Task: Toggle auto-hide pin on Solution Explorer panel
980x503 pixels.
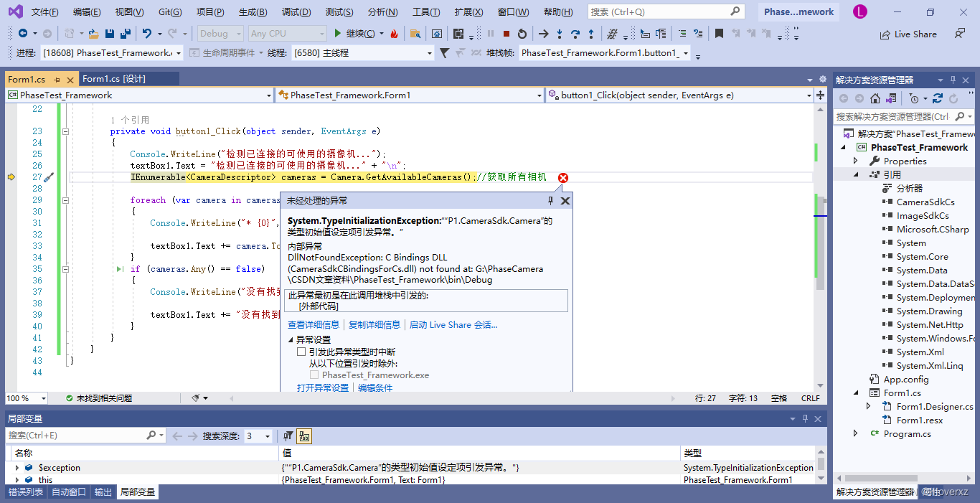Action: [x=953, y=80]
